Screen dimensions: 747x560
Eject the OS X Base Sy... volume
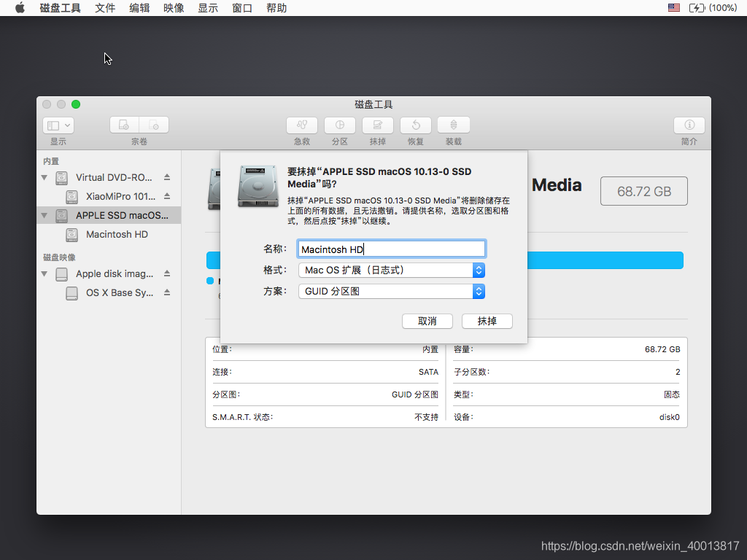pyautogui.click(x=167, y=292)
